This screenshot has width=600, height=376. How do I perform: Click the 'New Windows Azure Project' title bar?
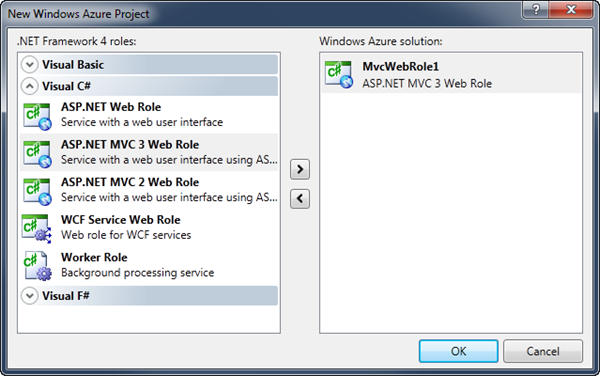(79, 14)
